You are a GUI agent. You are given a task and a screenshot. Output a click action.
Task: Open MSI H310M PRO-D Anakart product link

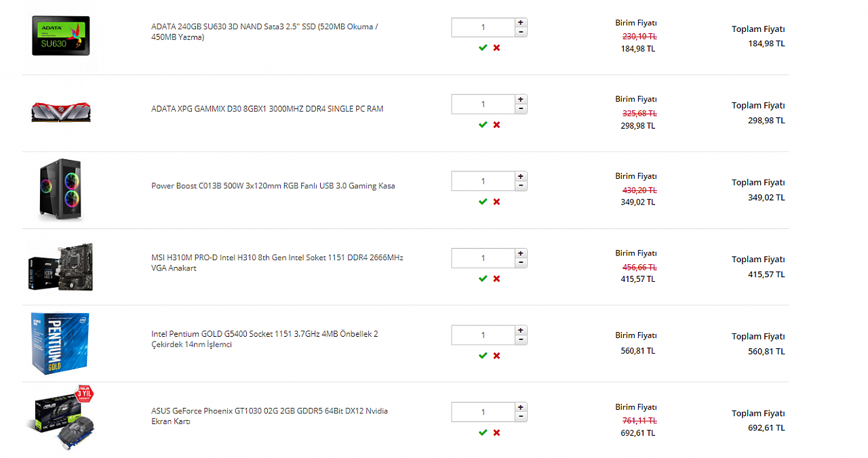tap(277, 263)
